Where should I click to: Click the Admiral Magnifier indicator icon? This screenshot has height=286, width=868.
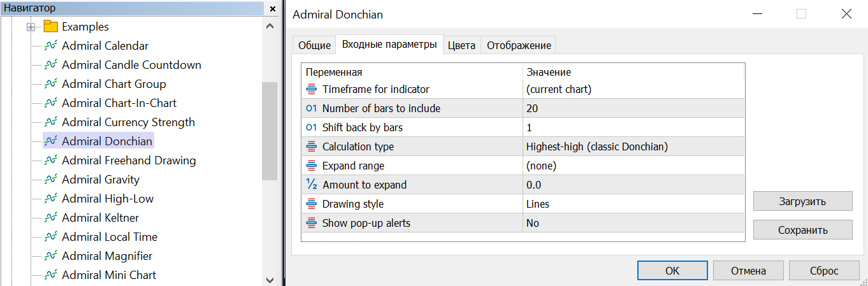pos(51,256)
